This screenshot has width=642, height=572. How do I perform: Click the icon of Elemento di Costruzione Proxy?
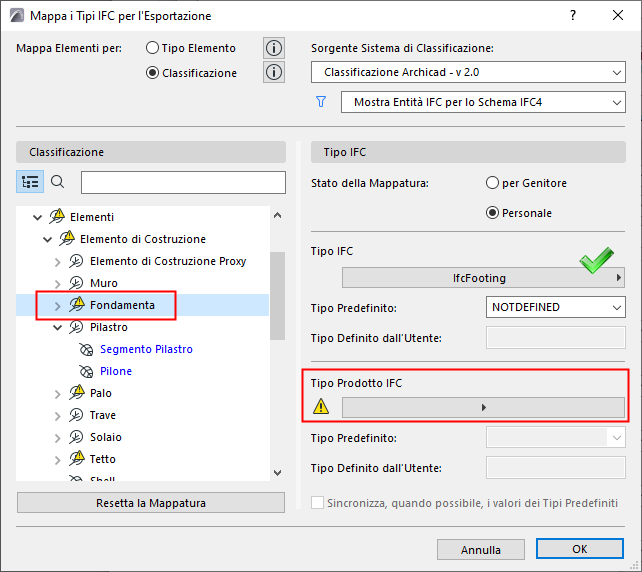tap(76, 261)
